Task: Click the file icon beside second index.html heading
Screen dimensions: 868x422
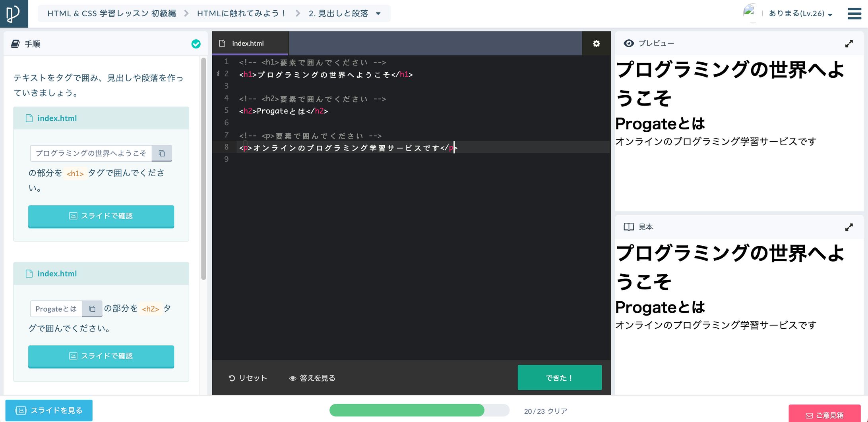Action: tap(29, 274)
